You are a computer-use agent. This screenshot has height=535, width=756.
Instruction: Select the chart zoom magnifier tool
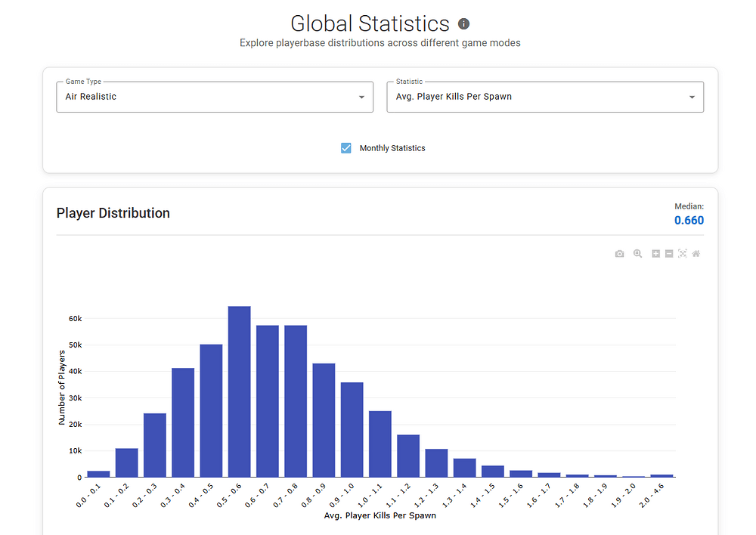coord(638,254)
